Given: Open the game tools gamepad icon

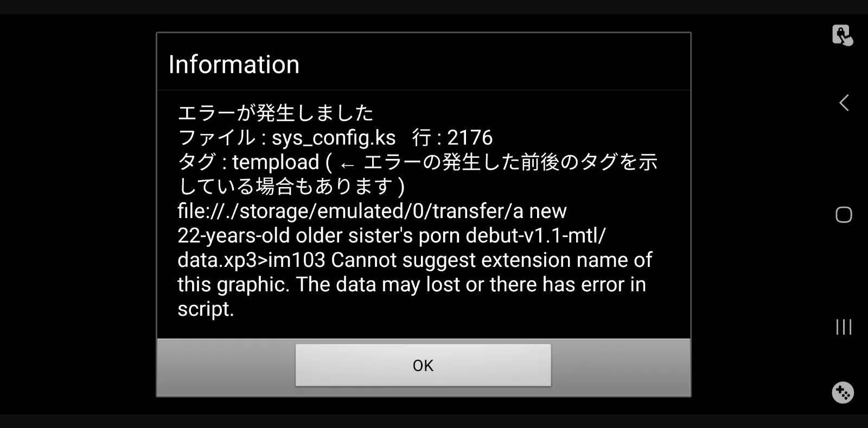Looking at the screenshot, I should point(843,392).
